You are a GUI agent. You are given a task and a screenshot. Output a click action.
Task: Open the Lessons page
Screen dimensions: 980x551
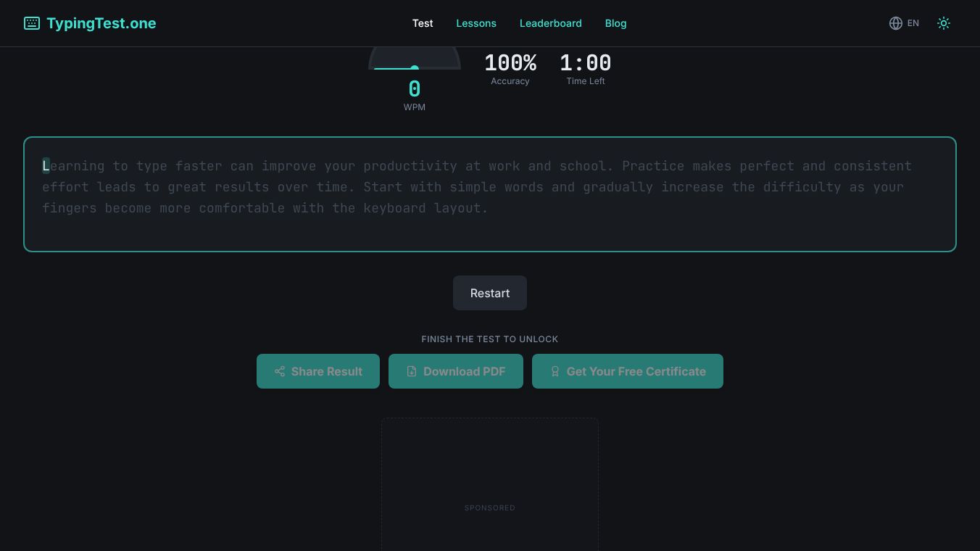pos(476,23)
